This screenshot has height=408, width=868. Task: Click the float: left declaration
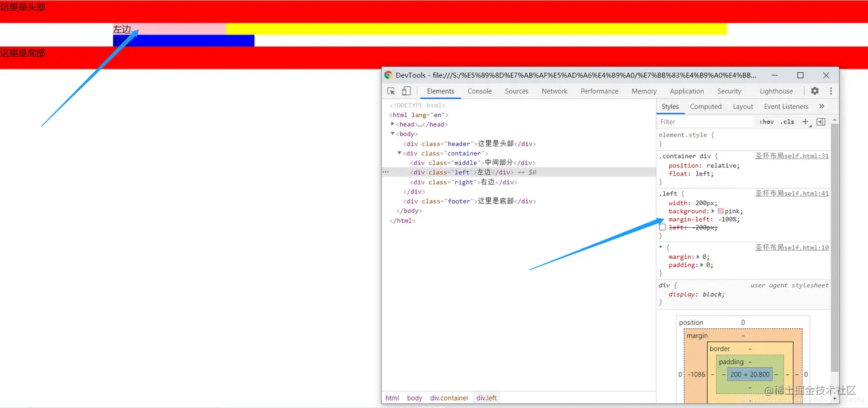click(691, 173)
